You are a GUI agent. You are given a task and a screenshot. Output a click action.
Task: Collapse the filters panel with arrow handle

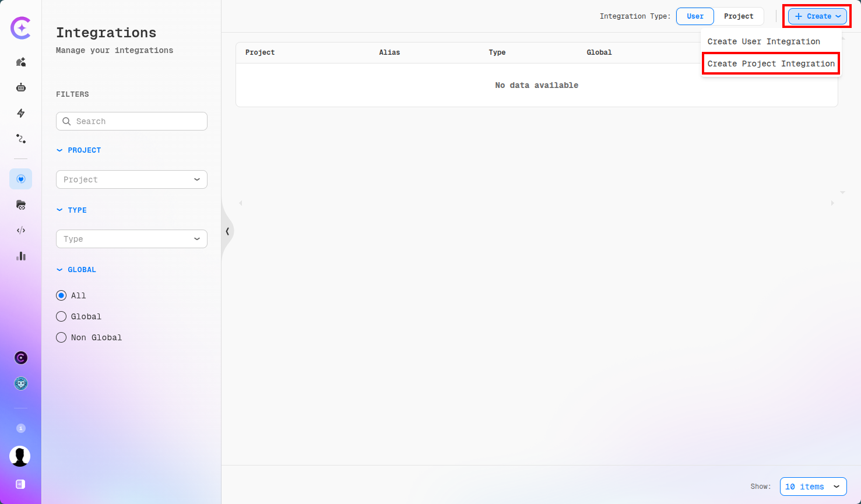coord(227,231)
